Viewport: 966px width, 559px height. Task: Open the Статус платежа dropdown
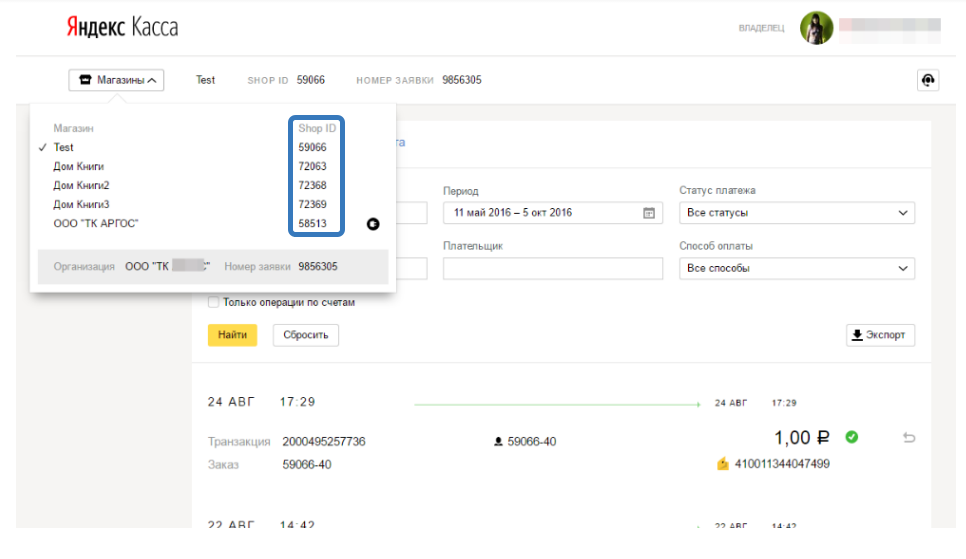tap(797, 213)
